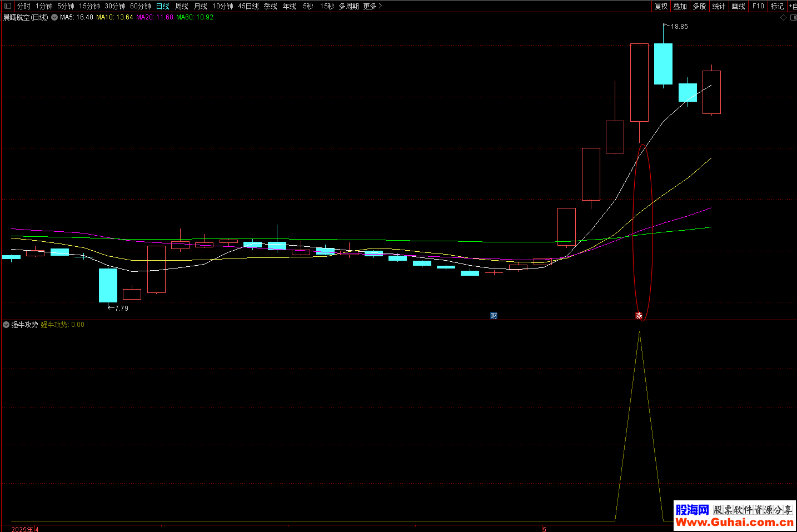Select the 1分钟 period tab
The height and width of the screenshot is (532, 797).
(x=44, y=6)
